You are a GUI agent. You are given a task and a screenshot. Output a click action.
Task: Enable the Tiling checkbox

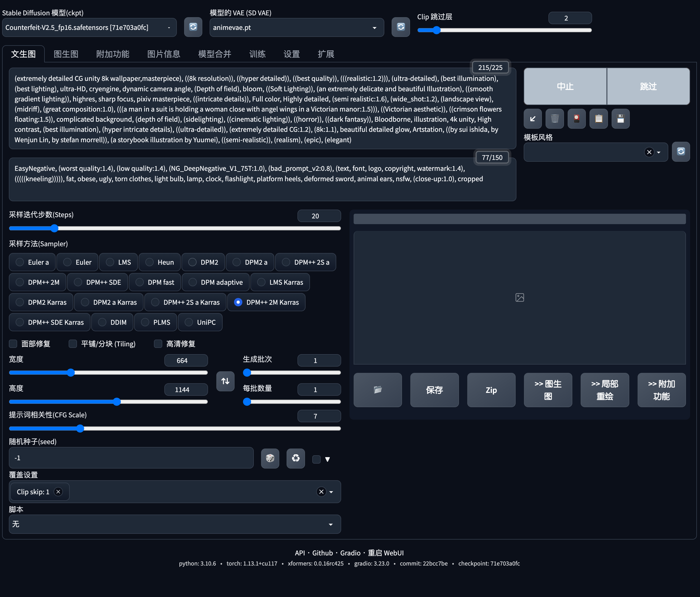pyautogui.click(x=73, y=344)
